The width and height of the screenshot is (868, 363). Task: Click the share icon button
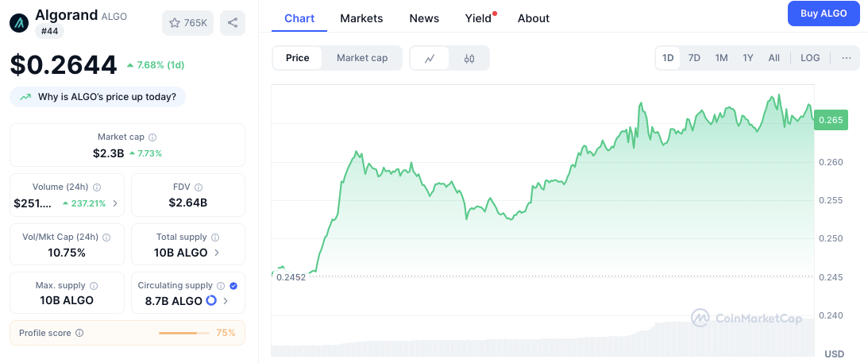point(233,23)
